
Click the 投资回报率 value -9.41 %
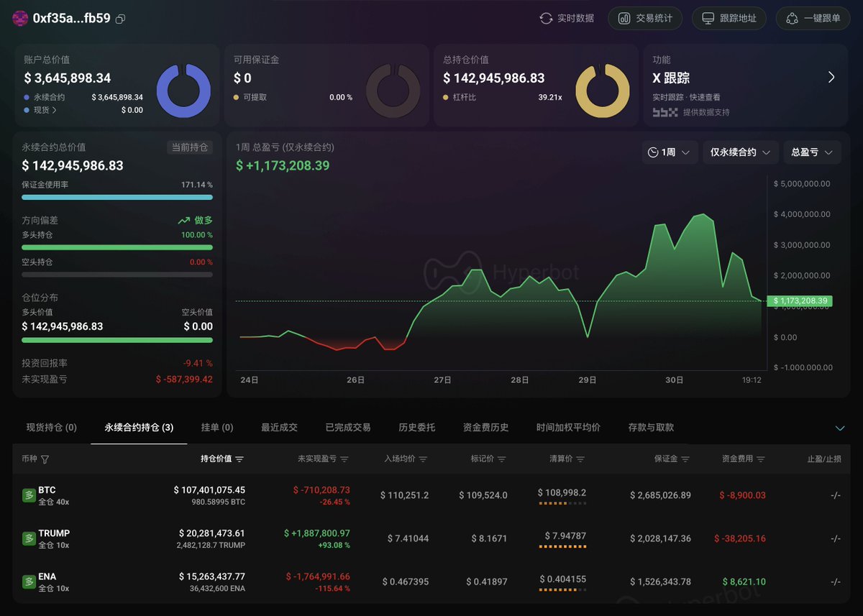[198, 364]
